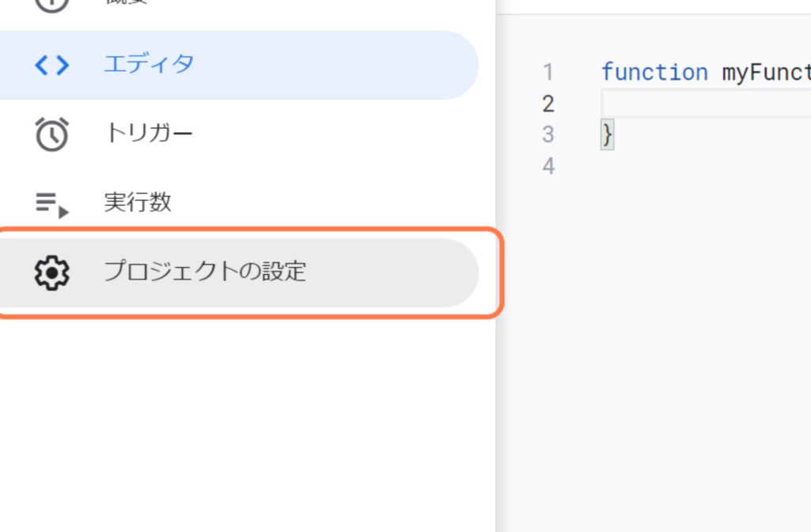
Task: Click the gear icon for project settings
Action: point(51,272)
